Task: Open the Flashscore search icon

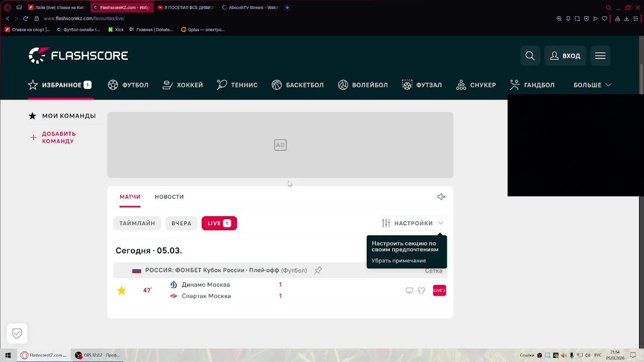Action: (x=530, y=56)
